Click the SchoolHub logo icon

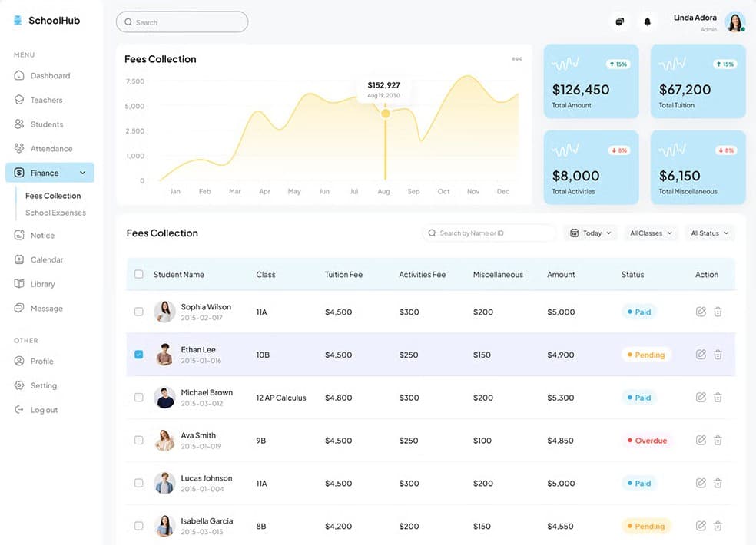(x=18, y=21)
